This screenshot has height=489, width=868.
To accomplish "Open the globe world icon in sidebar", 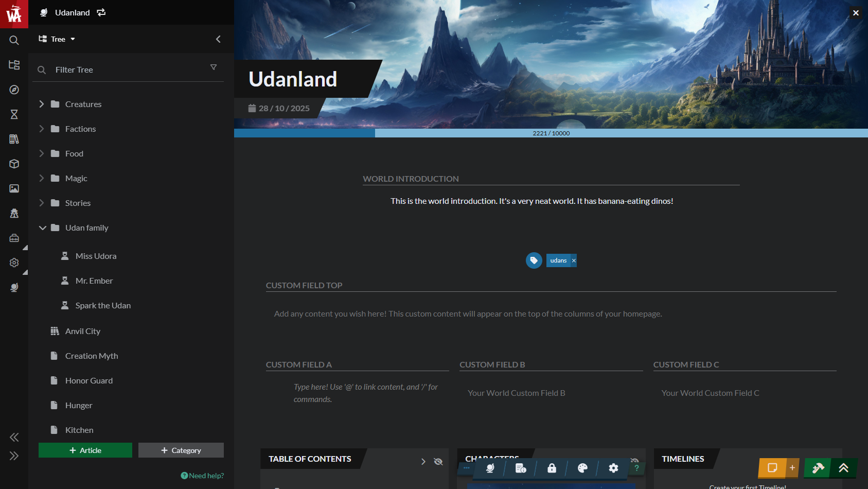I will (x=14, y=287).
